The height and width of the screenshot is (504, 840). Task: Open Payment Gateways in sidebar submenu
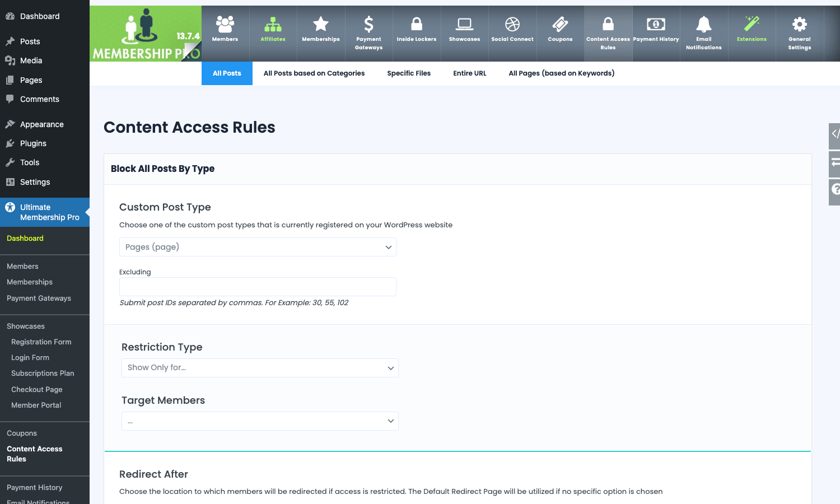pos(39,298)
